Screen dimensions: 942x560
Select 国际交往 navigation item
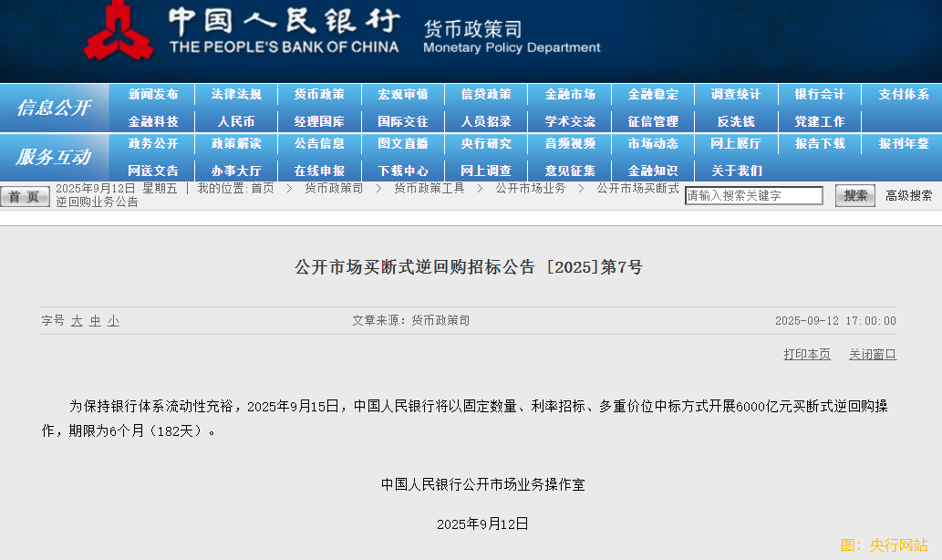coord(402,121)
